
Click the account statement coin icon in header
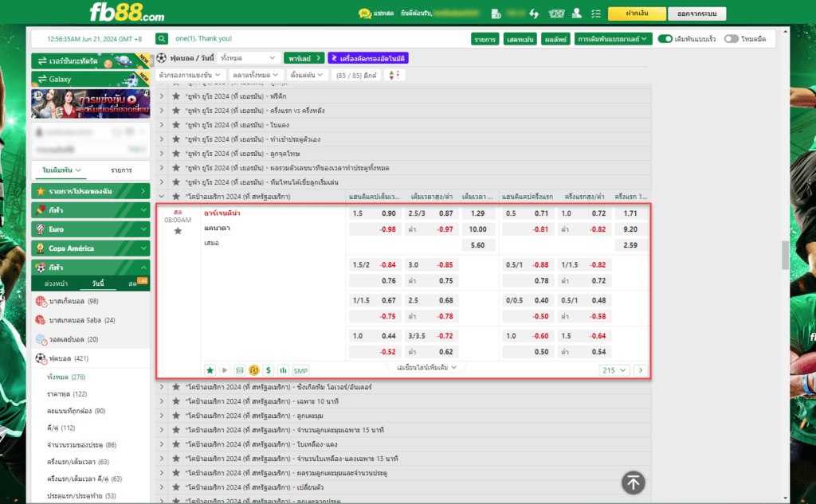tap(496, 14)
